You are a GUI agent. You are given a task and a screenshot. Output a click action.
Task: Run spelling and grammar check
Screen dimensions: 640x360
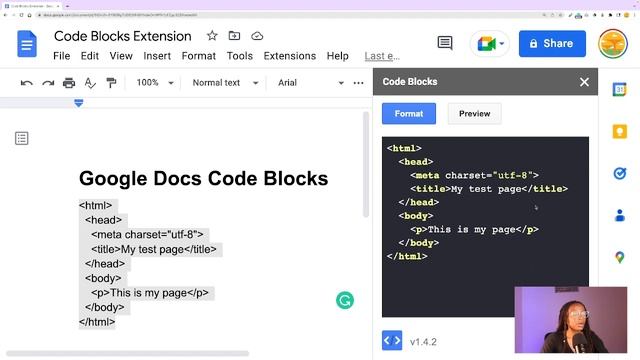pyautogui.click(x=90, y=83)
